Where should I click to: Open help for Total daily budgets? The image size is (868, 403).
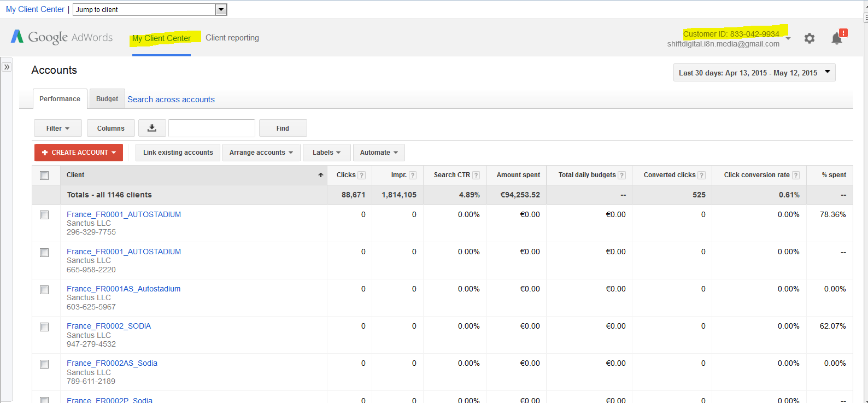click(621, 176)
